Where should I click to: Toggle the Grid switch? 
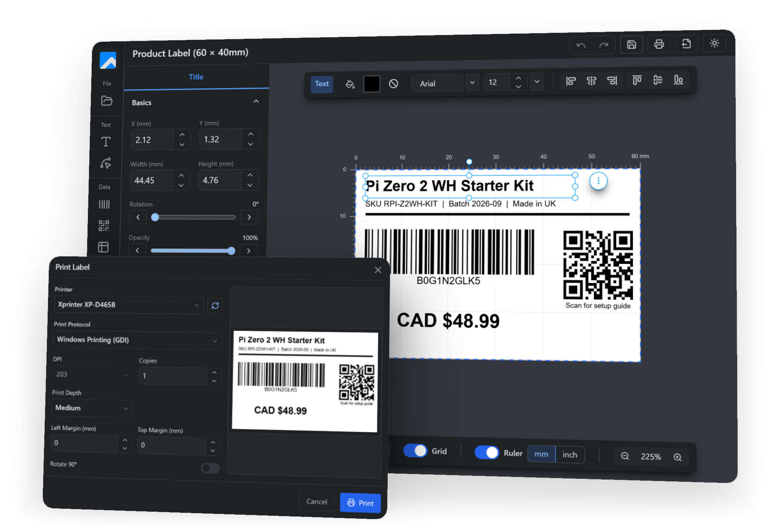(x=415, y=451)
